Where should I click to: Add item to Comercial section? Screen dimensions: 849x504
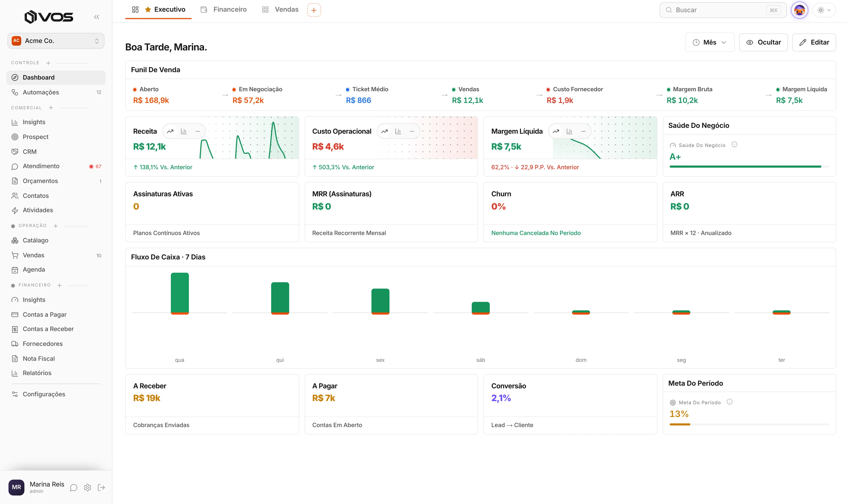tap(51, 108)
